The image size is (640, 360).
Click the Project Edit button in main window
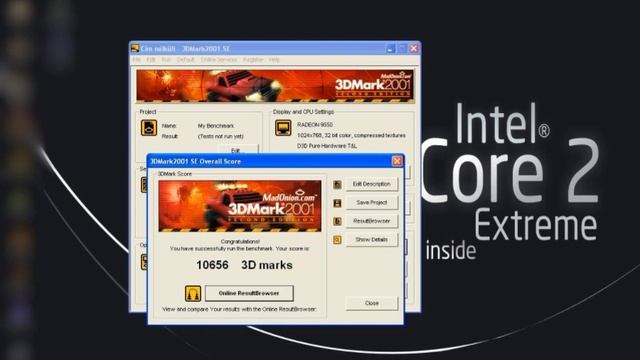click(x=239, y=149)
